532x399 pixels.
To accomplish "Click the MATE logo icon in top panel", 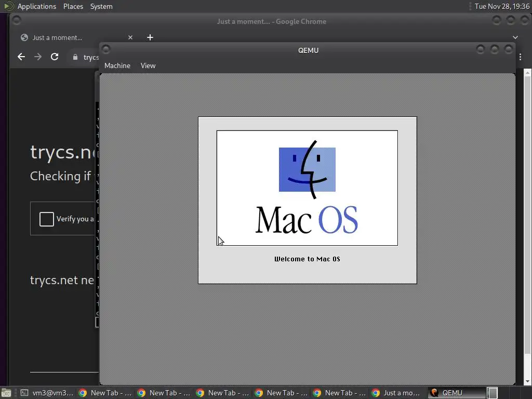I will click(8, 6).
